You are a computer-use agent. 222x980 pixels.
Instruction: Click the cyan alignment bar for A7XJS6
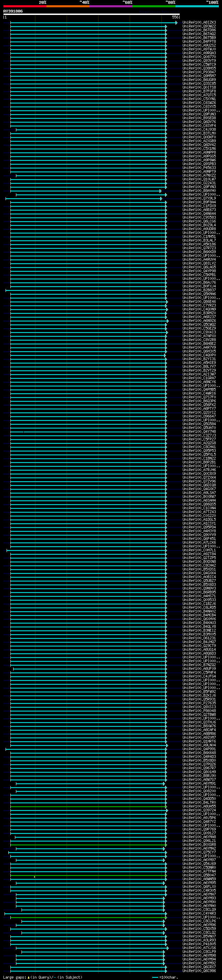pos(92,948)
